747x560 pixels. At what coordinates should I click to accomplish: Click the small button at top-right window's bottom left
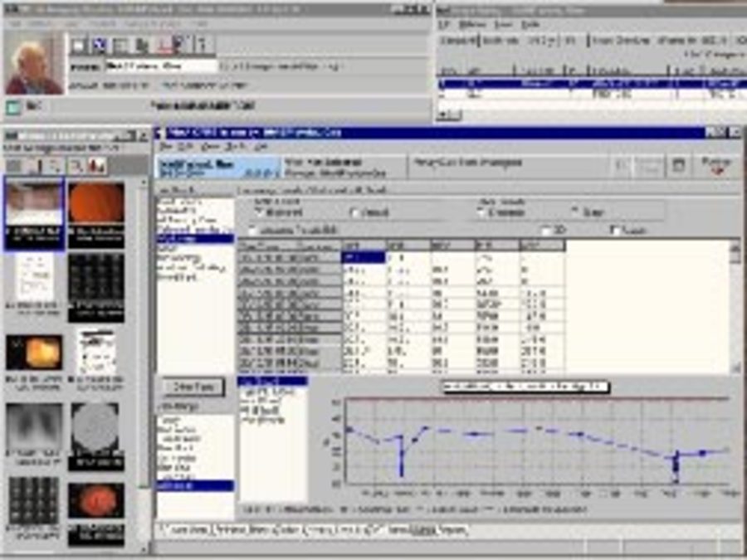click(x=449, y=114)
